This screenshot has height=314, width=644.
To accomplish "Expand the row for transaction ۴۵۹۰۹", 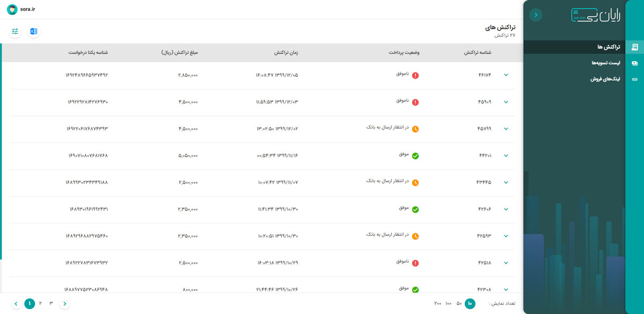I will [x=506, y=102].
